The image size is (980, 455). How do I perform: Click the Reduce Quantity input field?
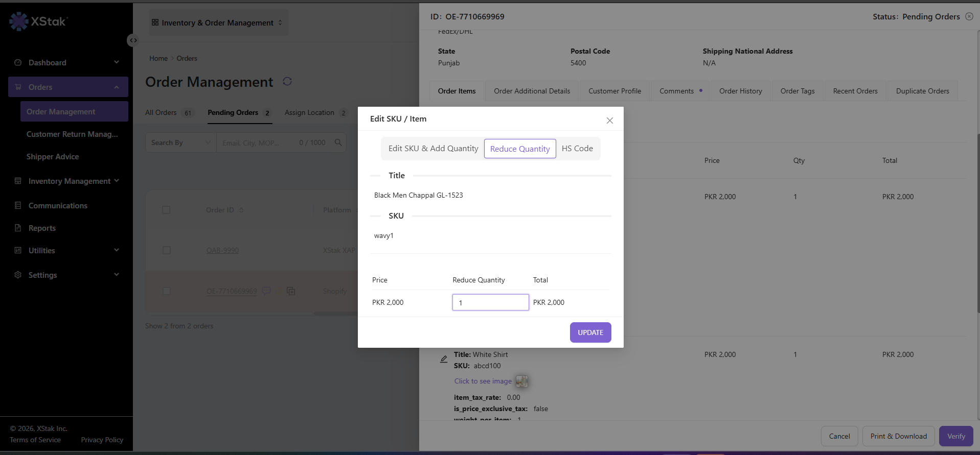490,302
